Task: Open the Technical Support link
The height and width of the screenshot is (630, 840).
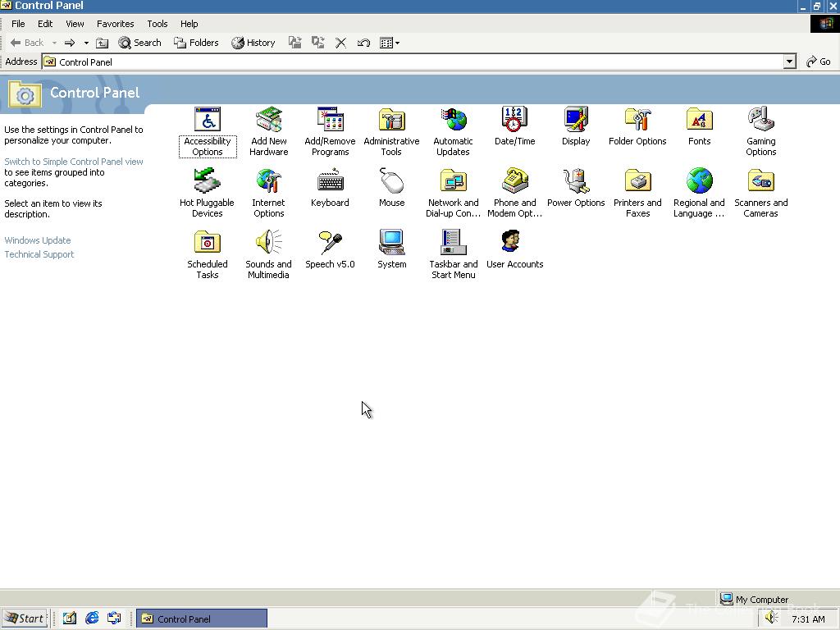Action: tap(39, 254)
